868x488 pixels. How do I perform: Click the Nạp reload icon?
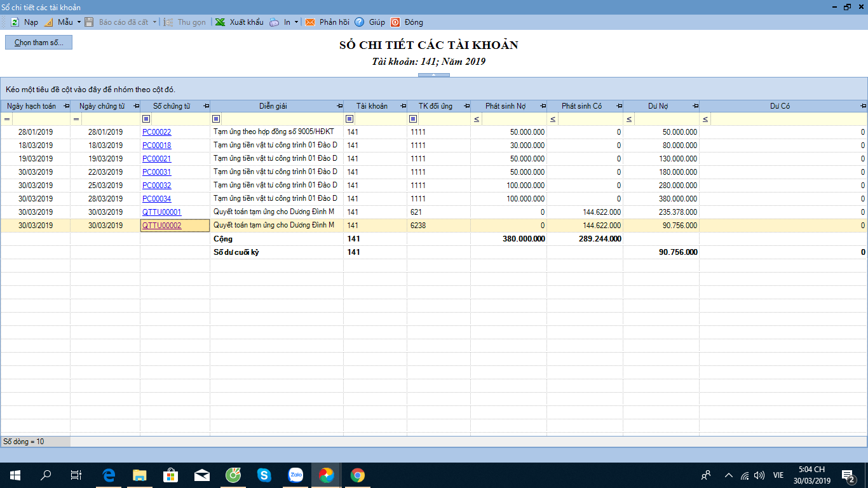pyautogui.click(x=15, y=22)
